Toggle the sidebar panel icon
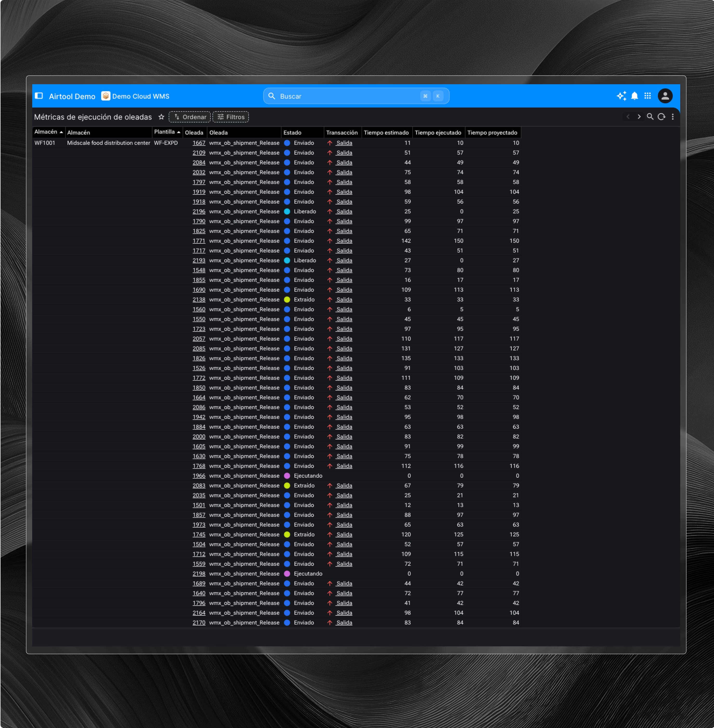Viewport: 714px width, 728px height. click(39, 96)
